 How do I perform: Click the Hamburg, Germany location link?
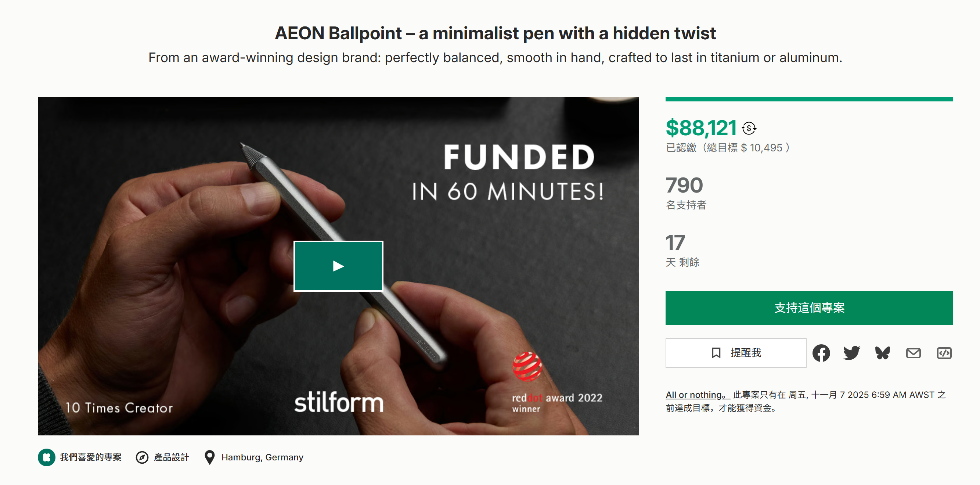tap(262, 457)
